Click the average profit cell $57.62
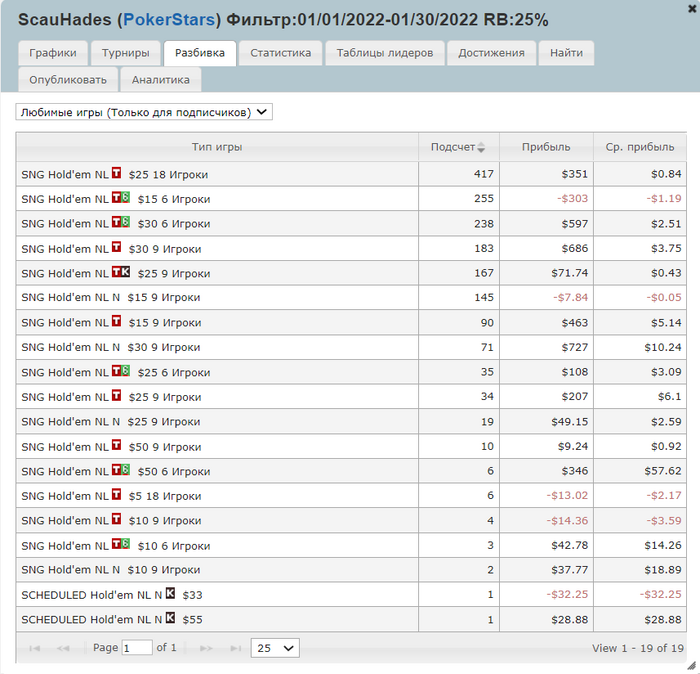 pos(640,471)
